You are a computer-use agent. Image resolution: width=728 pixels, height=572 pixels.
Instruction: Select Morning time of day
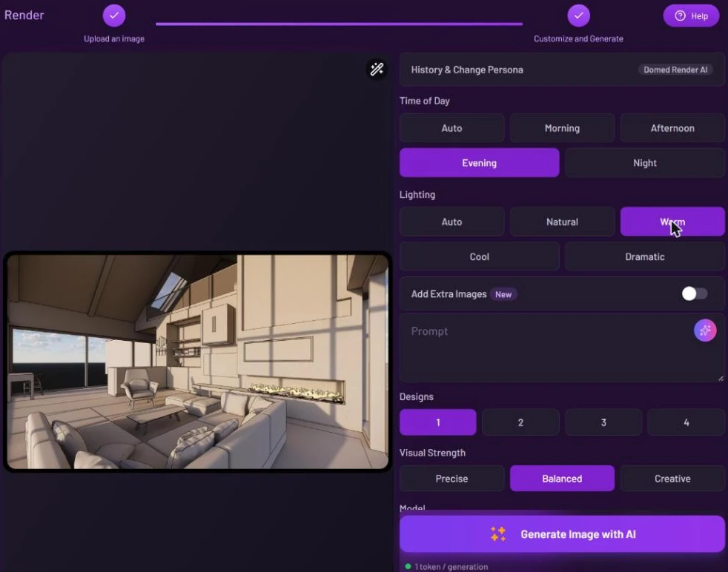click(x=562, y=128)
